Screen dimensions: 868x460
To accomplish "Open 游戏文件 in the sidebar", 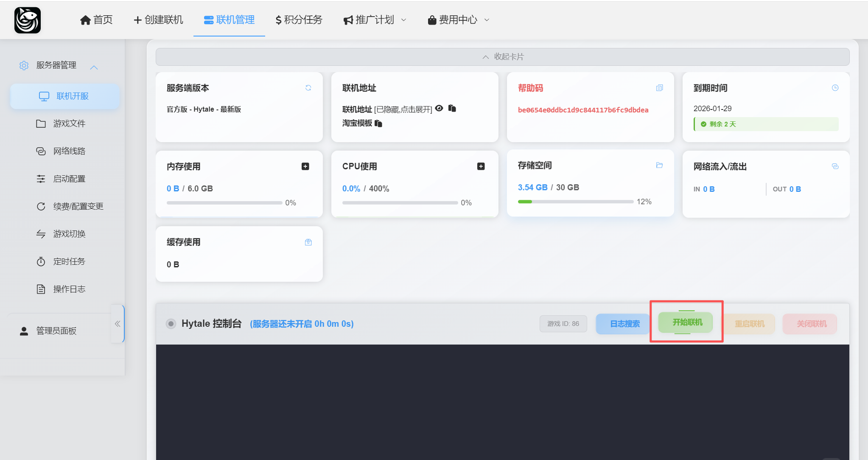I will tap(69, 123).
